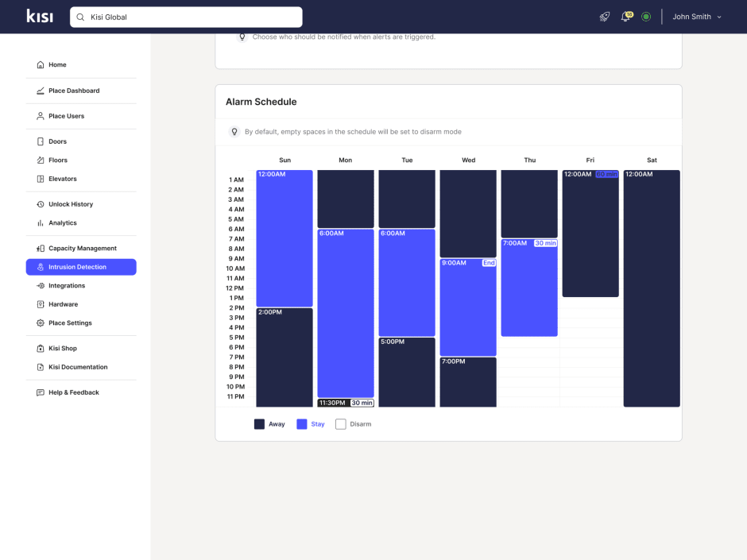Go to Place Dashboard
This screenshot has height=560, width=747.
73,91
